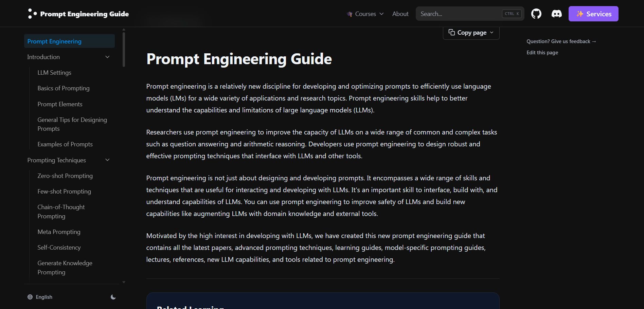Collapse the Prompting Techniques section chevron
Image resolution: width=644 pixels, height=309 pixels.
pos(107,160)
